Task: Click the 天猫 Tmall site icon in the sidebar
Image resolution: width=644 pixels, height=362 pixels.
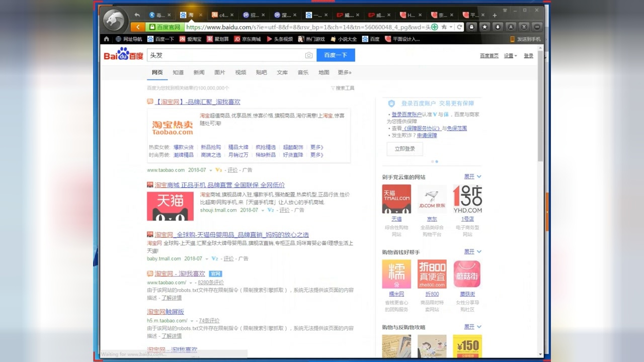Action: pyautogui.click(x=396, y=199)
